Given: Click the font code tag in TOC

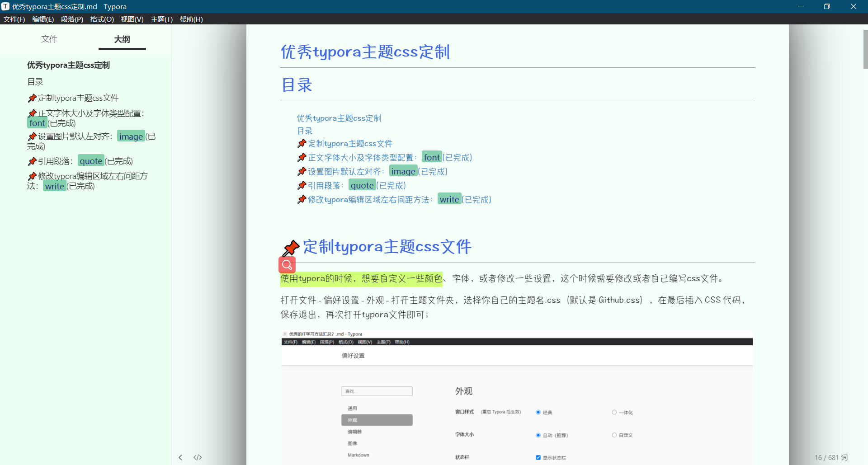Looking at the screenshot, I should (432, 157).
